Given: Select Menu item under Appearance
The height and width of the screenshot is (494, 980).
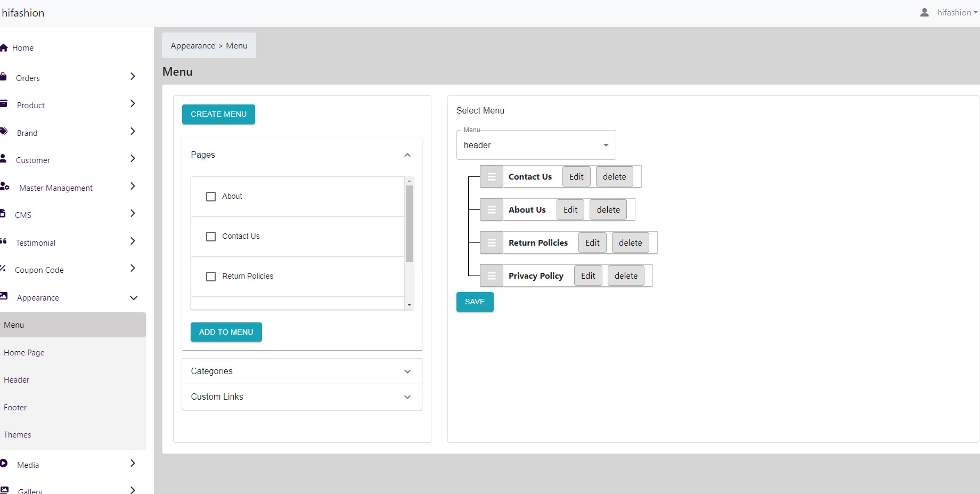Looking at the screenshot, I should click(73, 325).
